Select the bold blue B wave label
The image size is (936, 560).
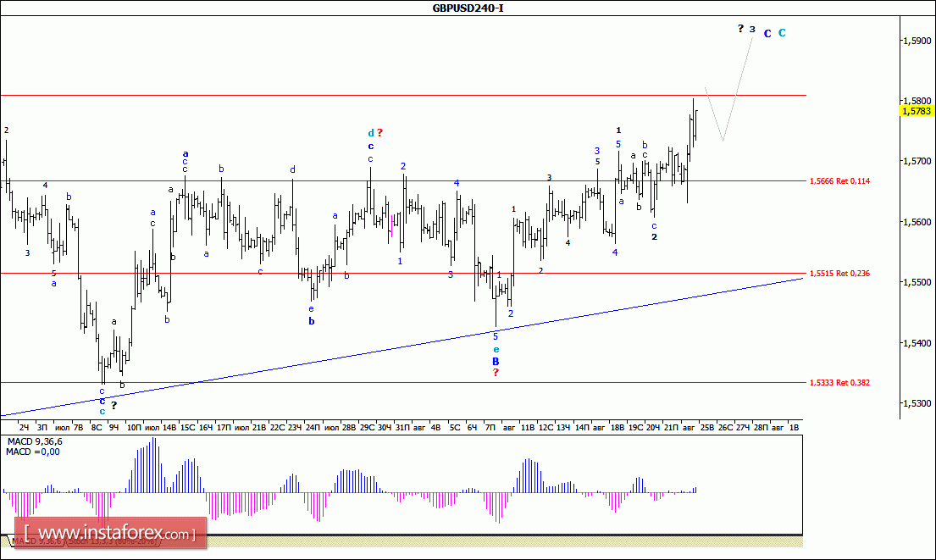pyautogui.click(x=496, y=361)
